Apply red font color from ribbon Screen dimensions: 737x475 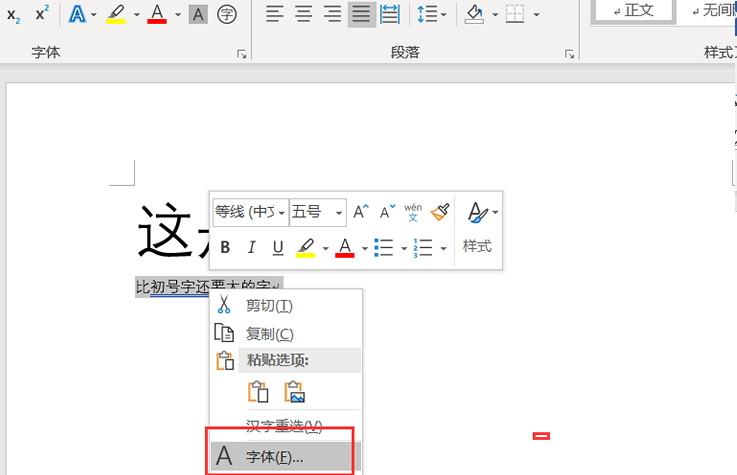[x=157, y=15]
